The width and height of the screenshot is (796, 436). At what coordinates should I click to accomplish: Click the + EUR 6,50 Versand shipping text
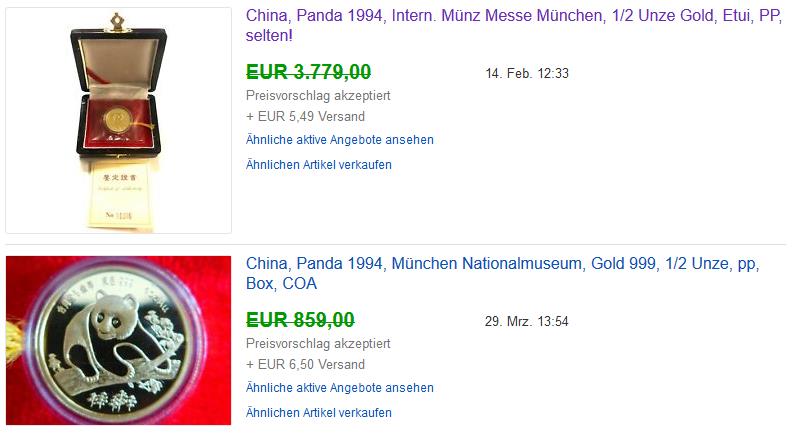305,365
